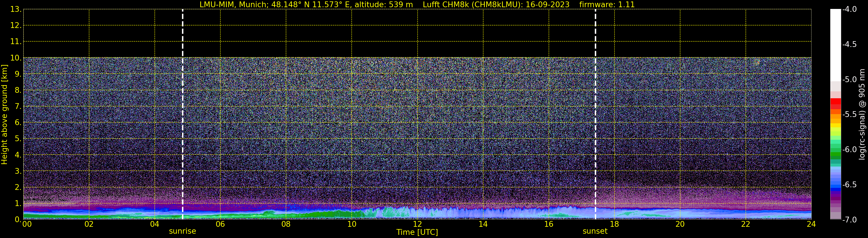Click the time tick label '22'

[746, 224]
